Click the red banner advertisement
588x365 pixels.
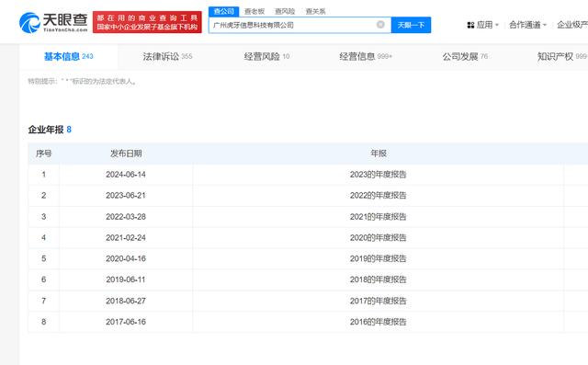click(147, 22)
